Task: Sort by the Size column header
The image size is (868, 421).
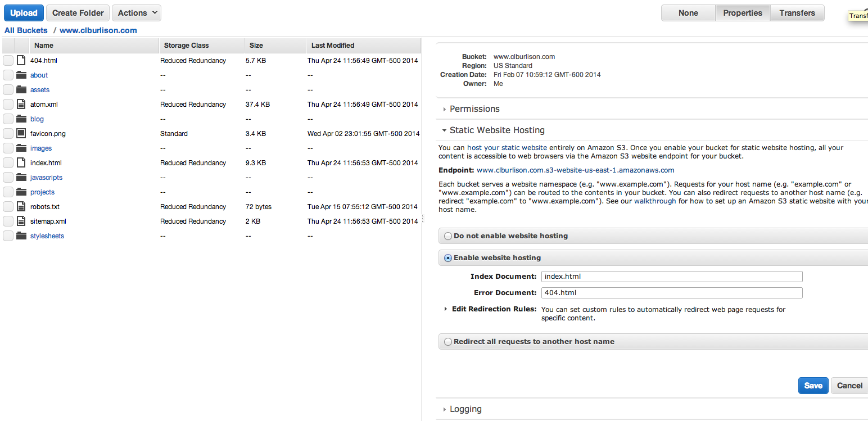Action: pyautogui.click(x=275, y=46)
